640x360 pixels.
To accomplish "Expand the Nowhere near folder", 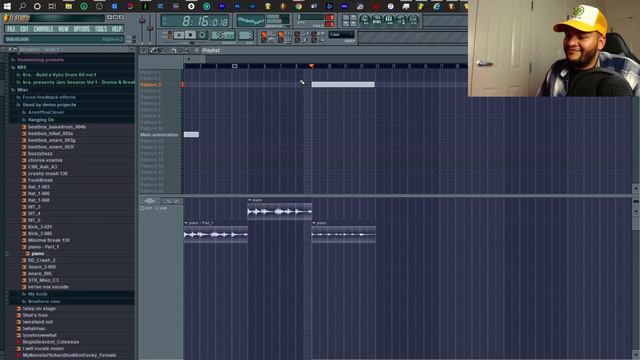I will tap(44, 301).
